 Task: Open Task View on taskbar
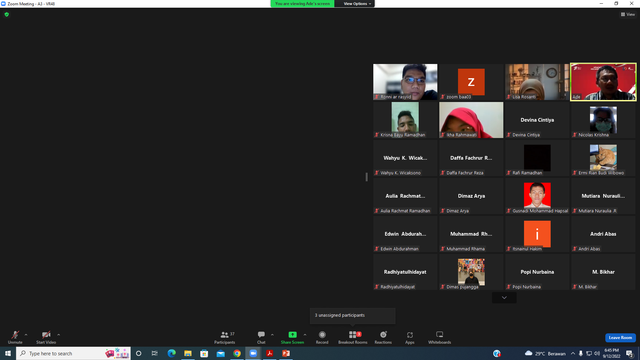[x=155, y=353]
